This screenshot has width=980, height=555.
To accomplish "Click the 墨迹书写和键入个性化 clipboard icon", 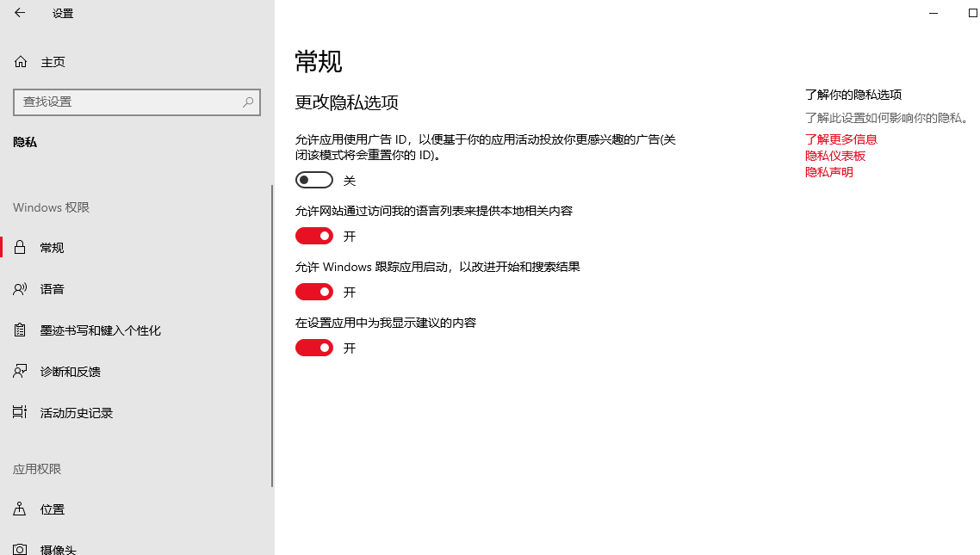I will pos(19,330).
